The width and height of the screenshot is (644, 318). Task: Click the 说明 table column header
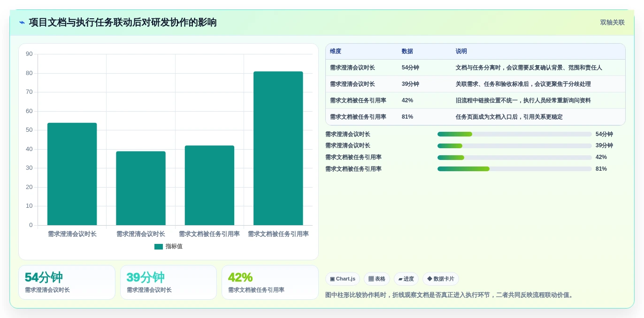point(461,52)
